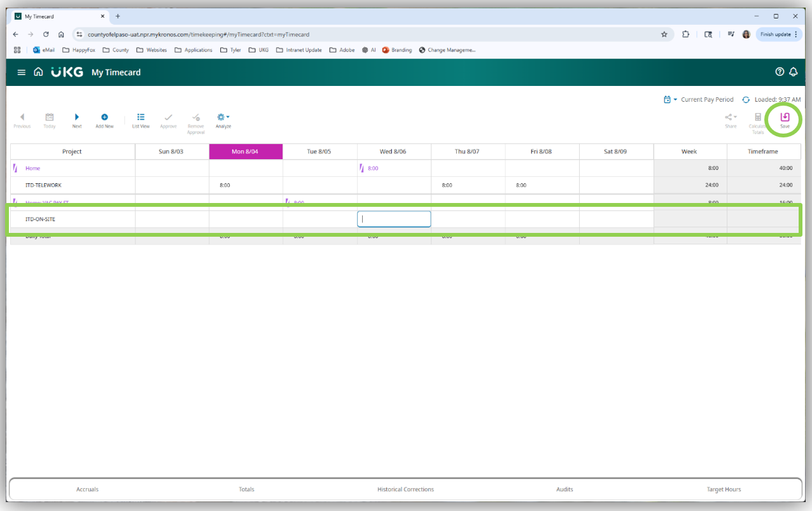Open the Branding bookmark
The image size is (812, 511).
coord(397,50)
